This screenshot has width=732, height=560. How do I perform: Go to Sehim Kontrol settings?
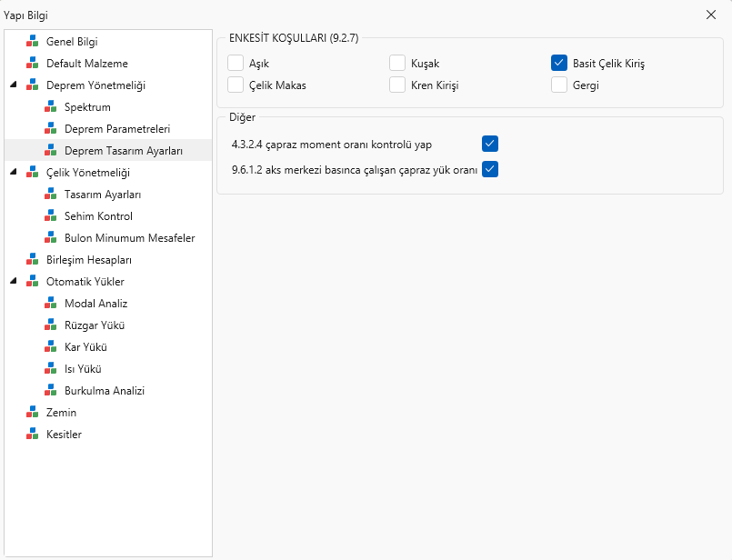[98, 216]
